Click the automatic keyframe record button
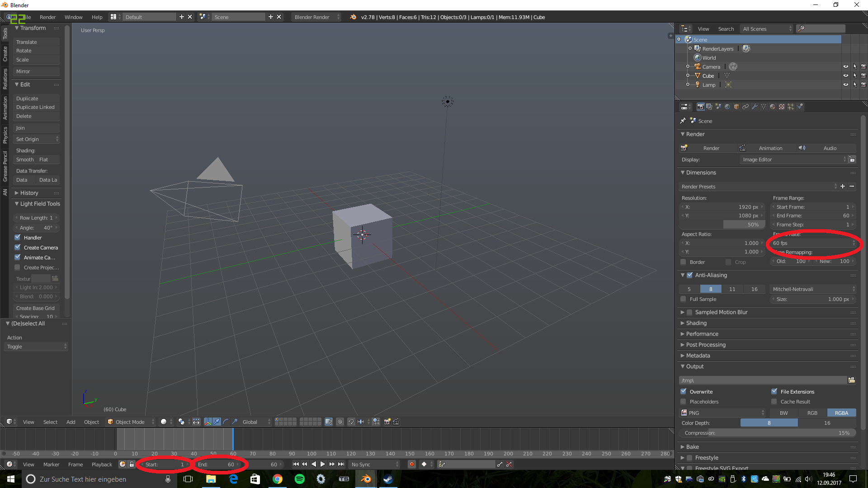The image size is (868, 488). (411, 464)
